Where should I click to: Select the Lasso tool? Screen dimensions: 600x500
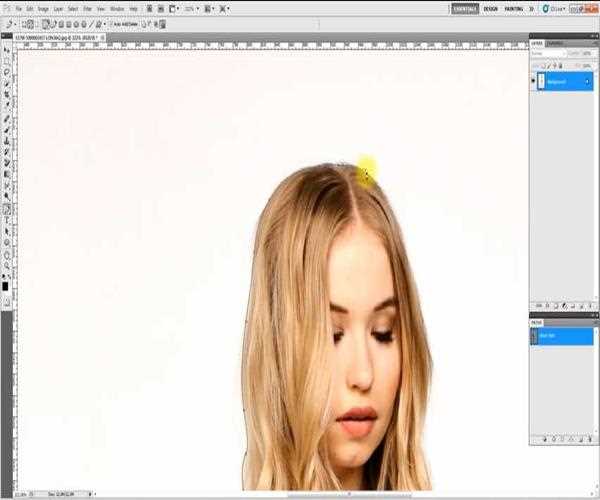7,72
